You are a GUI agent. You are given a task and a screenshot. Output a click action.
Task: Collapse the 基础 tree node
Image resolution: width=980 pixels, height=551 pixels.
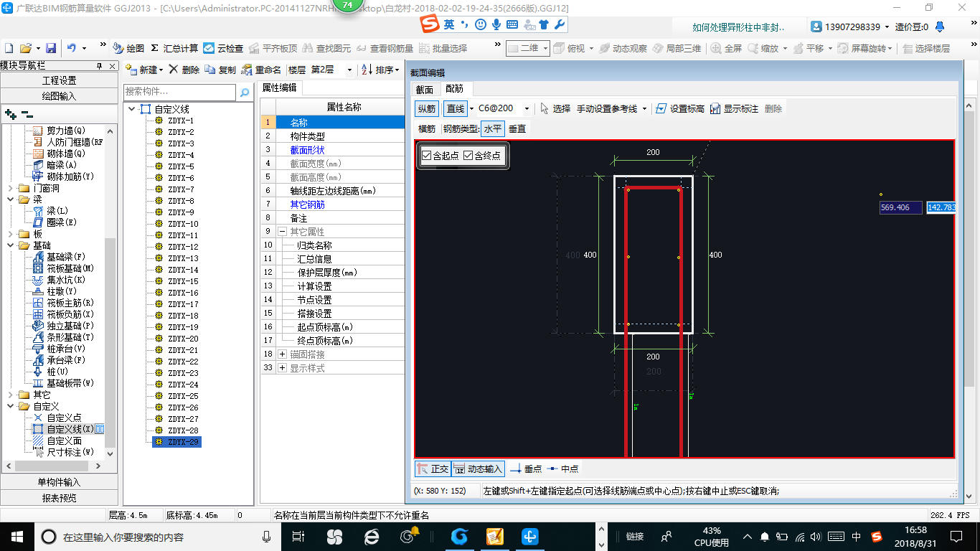coord(10,245)
